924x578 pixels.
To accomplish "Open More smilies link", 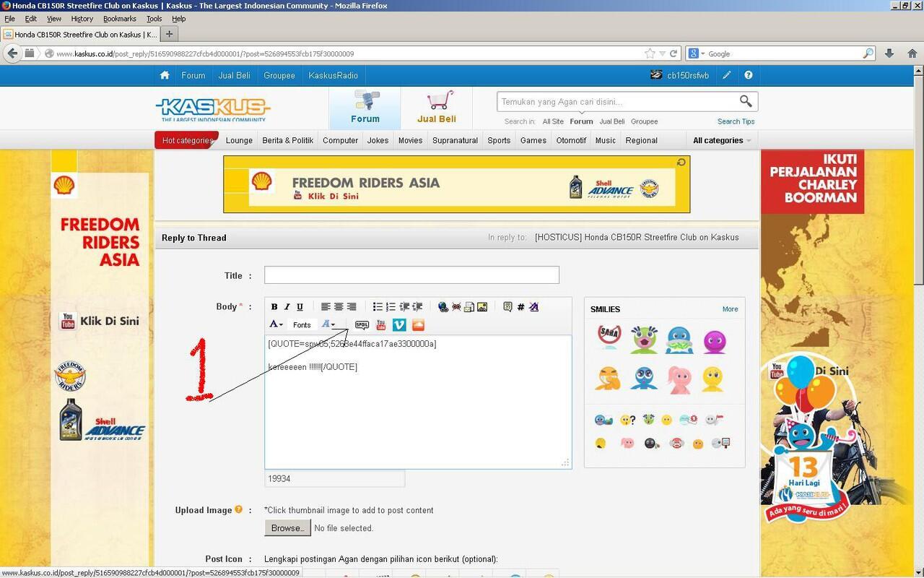I will click(730, 309).
